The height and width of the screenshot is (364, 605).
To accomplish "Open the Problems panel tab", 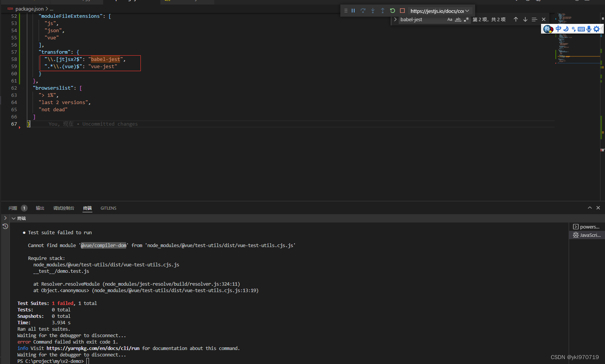I will pyautogui.click(x=13, y=208).
